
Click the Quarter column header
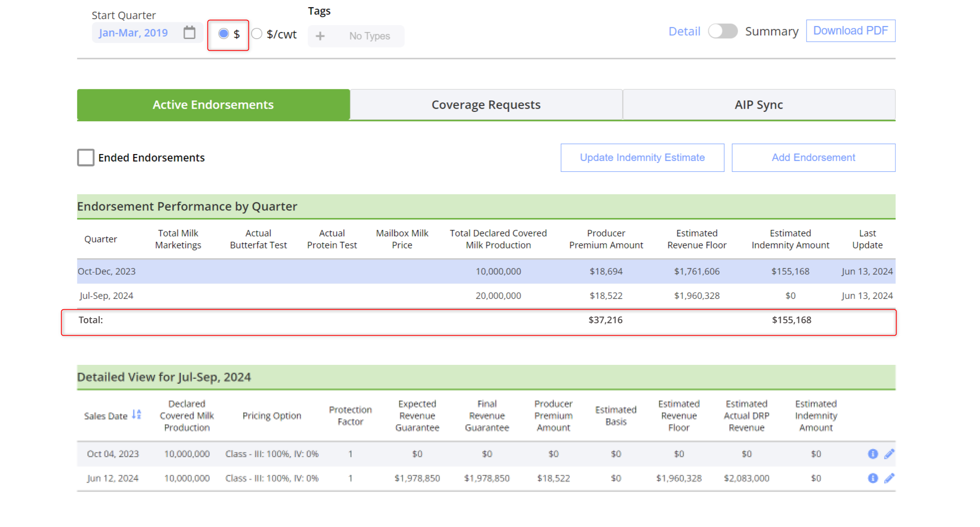tap(101, 239)
